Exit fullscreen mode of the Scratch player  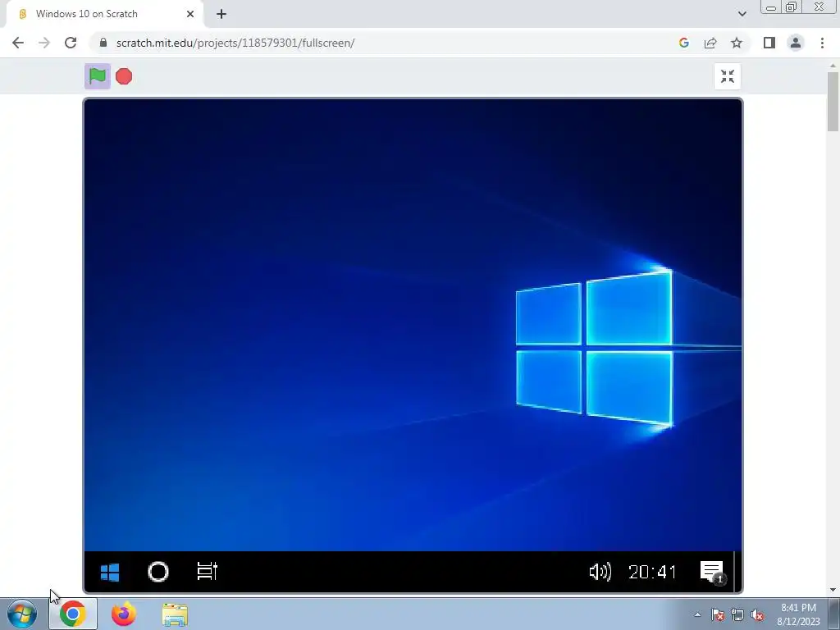728,76
